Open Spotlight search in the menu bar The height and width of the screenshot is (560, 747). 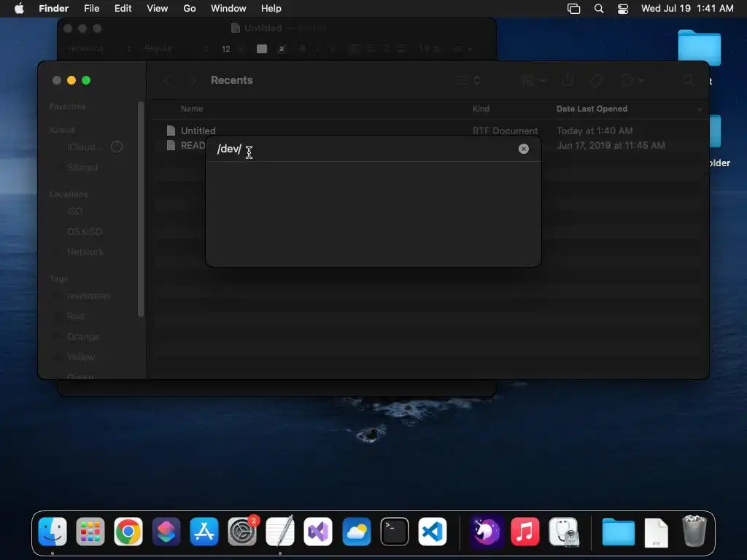coord(599,9)
